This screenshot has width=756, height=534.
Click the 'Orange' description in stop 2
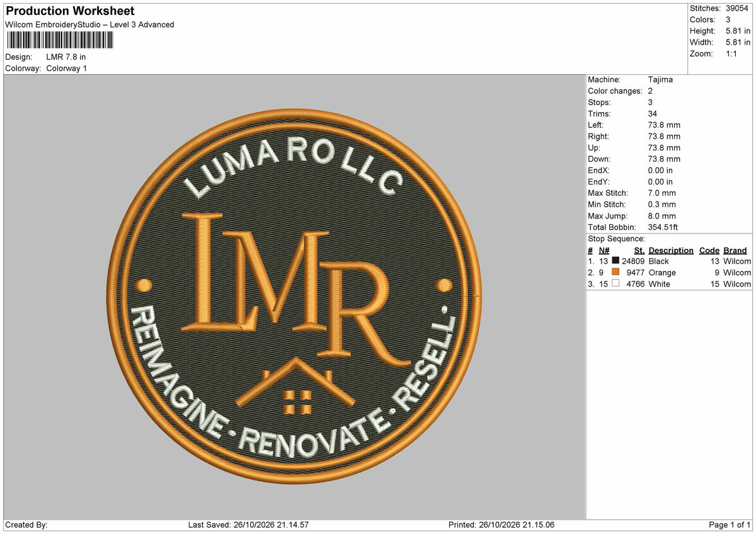click(662, 273)
